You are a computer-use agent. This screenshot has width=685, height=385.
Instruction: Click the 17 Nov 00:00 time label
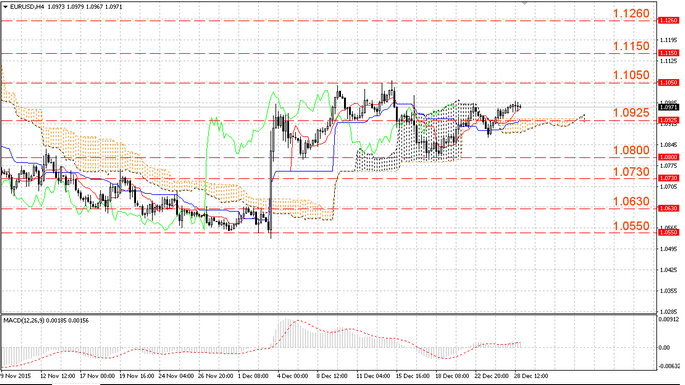tap(97, 376)
